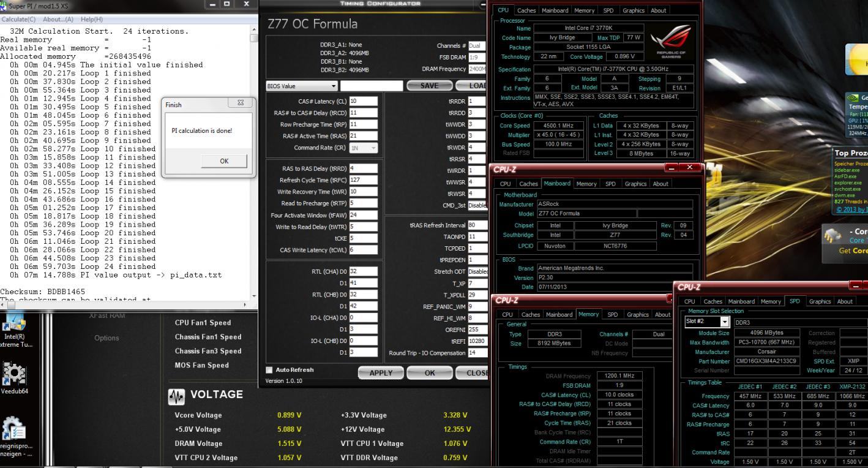Click the Vcore Voltage value 0.899 V
This screenshot has height=468, width=868.
(290, 415)
